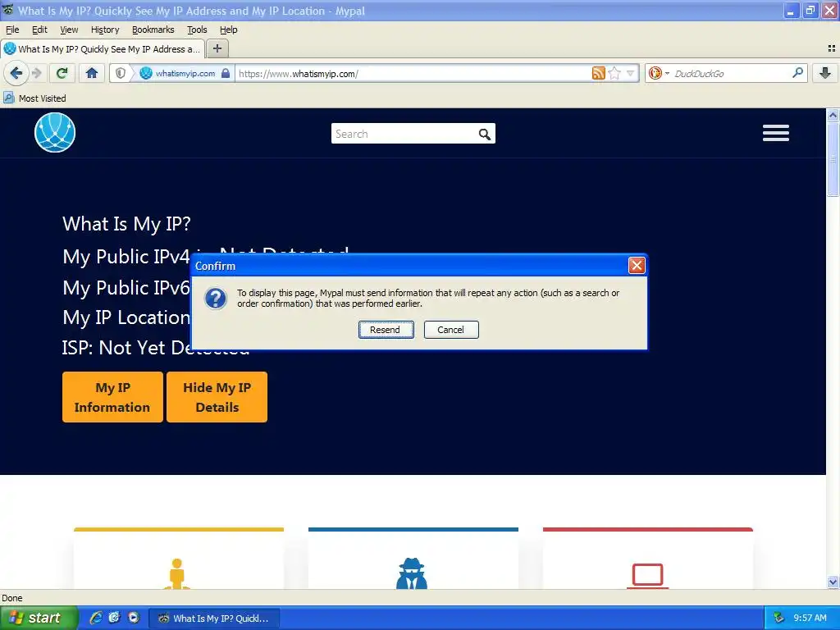This screenshot has width=840, height=630.
Task: Click the search magnifier in browser search box
Action: click(x=797, y=73)
